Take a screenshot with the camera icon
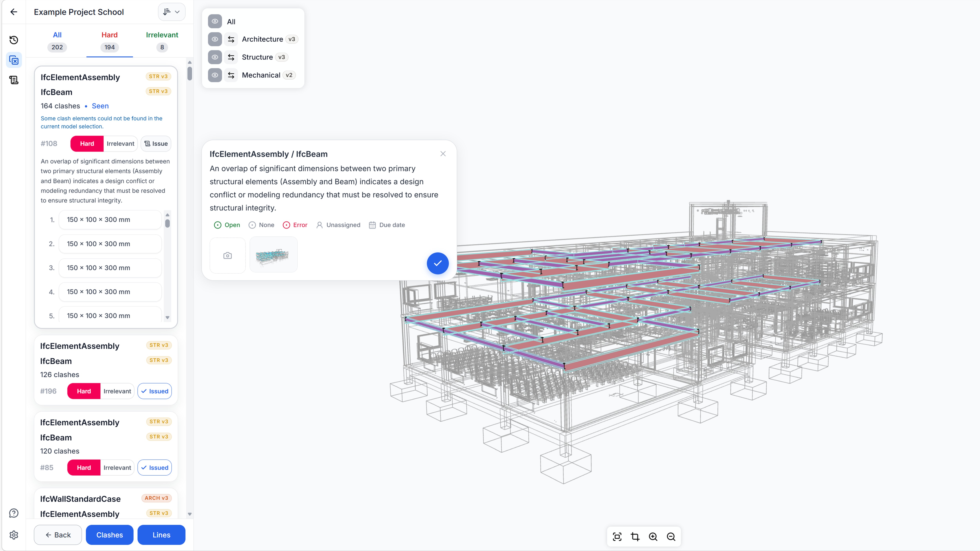Image resolution: width=980 pixels, height=551 pixels. [228, 255]
